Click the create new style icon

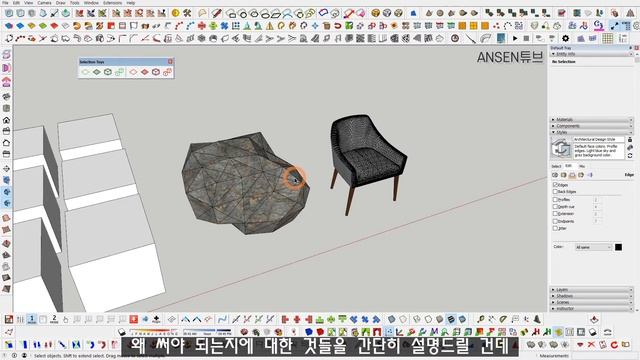[630, 147]
